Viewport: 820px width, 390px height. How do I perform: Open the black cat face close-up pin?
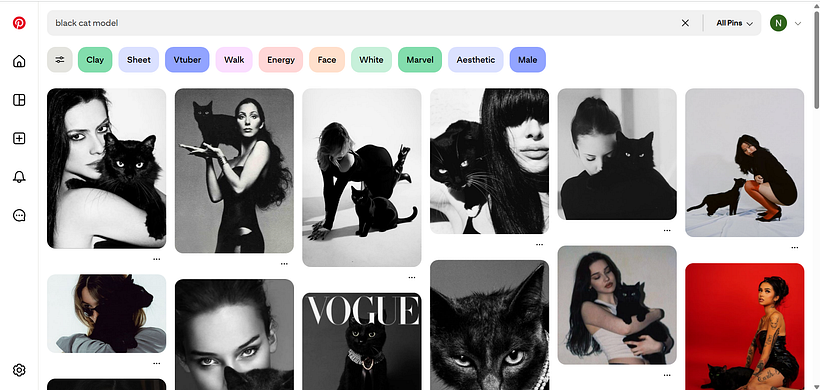click(x=489, y=325)
